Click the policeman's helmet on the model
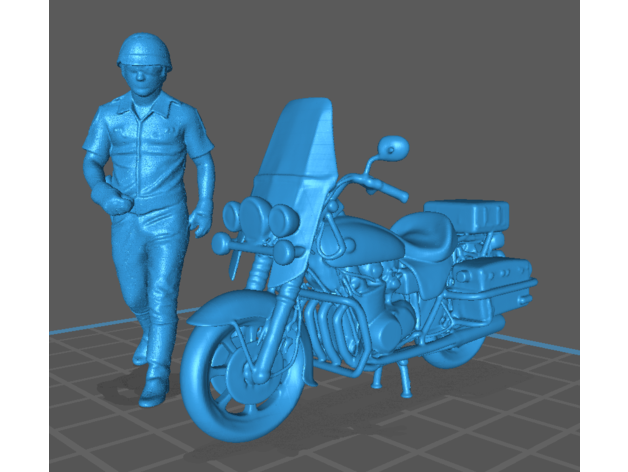The image size is (628, 472). point(147,50)
